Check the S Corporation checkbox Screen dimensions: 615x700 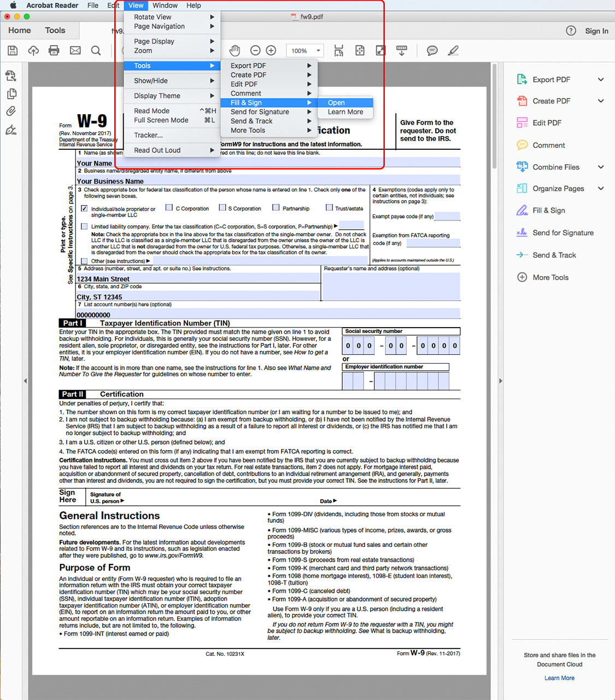tap(222, 207)
